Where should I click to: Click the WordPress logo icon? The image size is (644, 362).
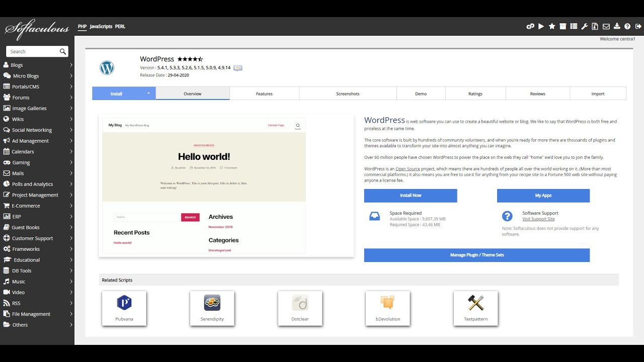point(107,67)
